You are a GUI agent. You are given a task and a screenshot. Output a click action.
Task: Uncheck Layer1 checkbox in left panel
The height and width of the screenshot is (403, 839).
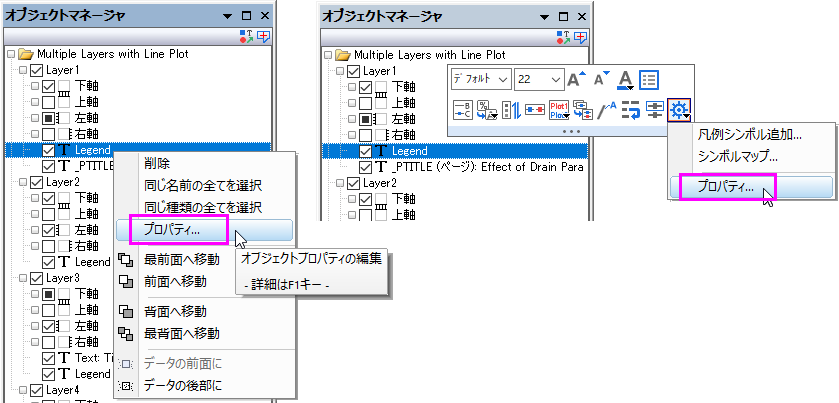click(x=37, y=70)
